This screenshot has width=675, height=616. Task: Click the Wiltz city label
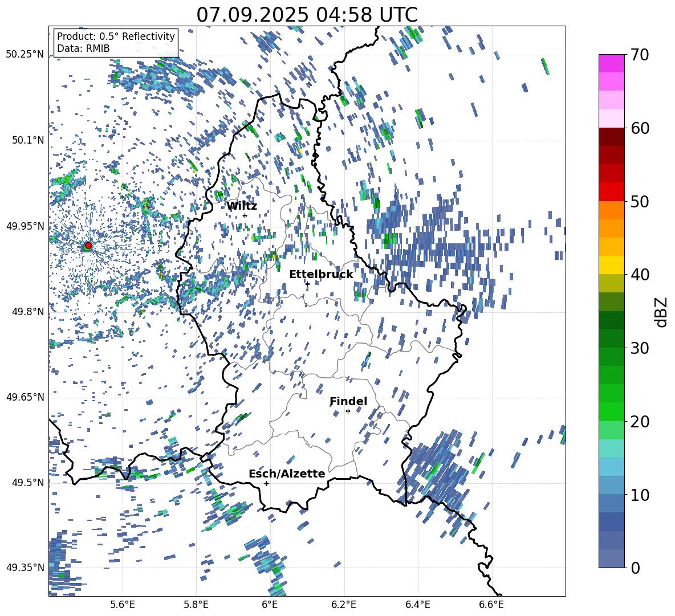pyautogui.click(x=242, y=206)
